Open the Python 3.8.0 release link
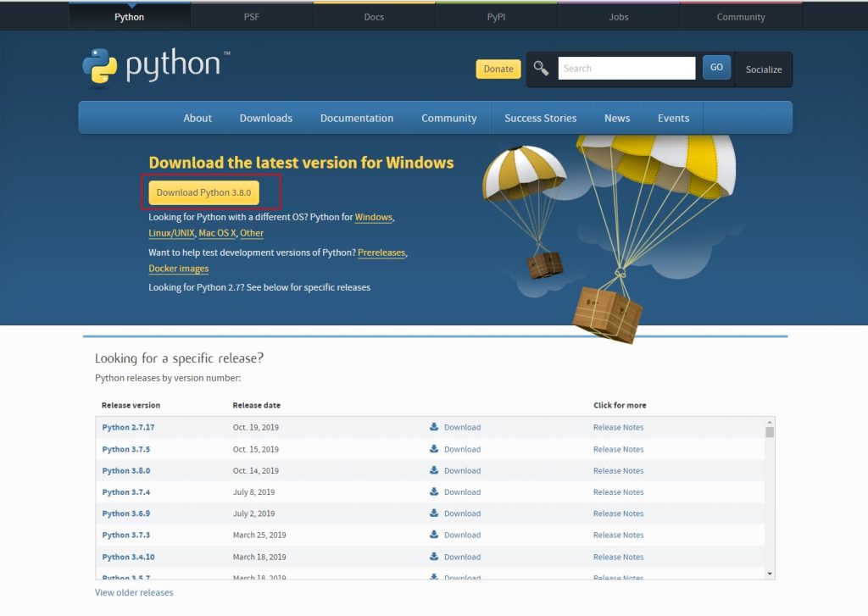The height and width of the screenshot is (616, 868). pyautogui.click(x=125, y=470)
